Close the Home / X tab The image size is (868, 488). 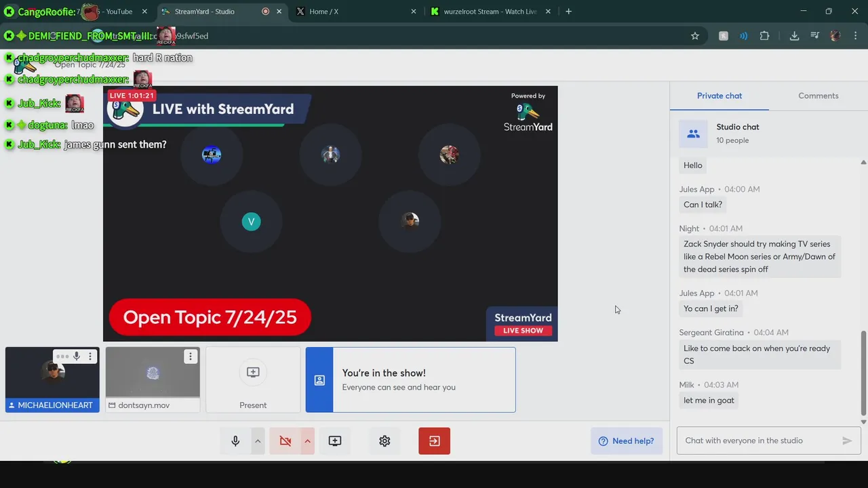(414, 12)
